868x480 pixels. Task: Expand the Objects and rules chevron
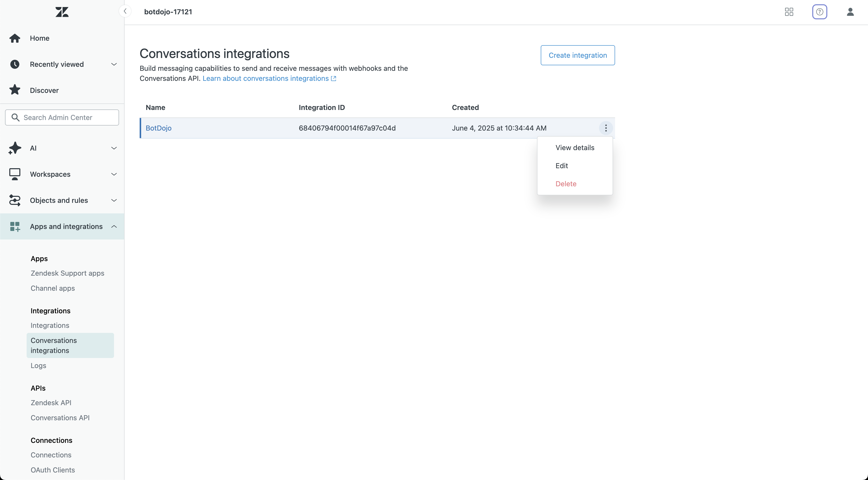[x=114, y=200]
